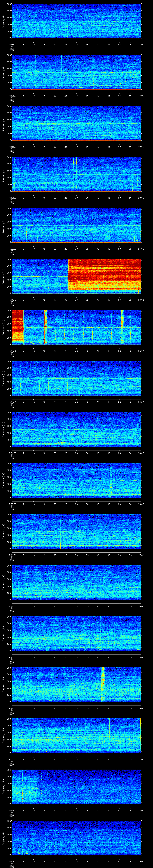Open the spectrogram panel starting at 17:31:00
153x868 pixels.
click(x=76, y=787)
